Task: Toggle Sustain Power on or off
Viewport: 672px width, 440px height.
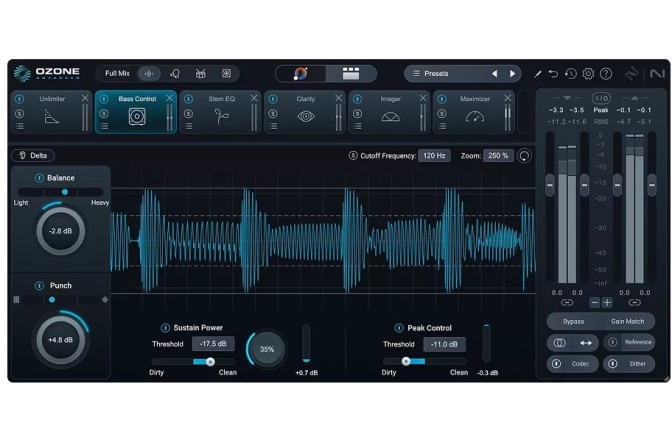Action: click(165, 328)
